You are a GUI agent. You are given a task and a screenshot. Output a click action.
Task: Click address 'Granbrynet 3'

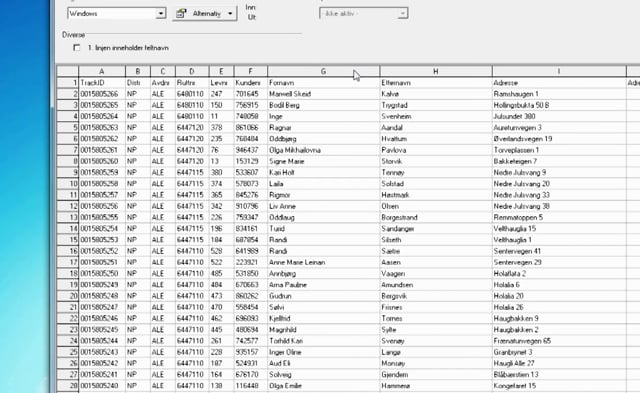pyautogui.click(x=513, y=352)
